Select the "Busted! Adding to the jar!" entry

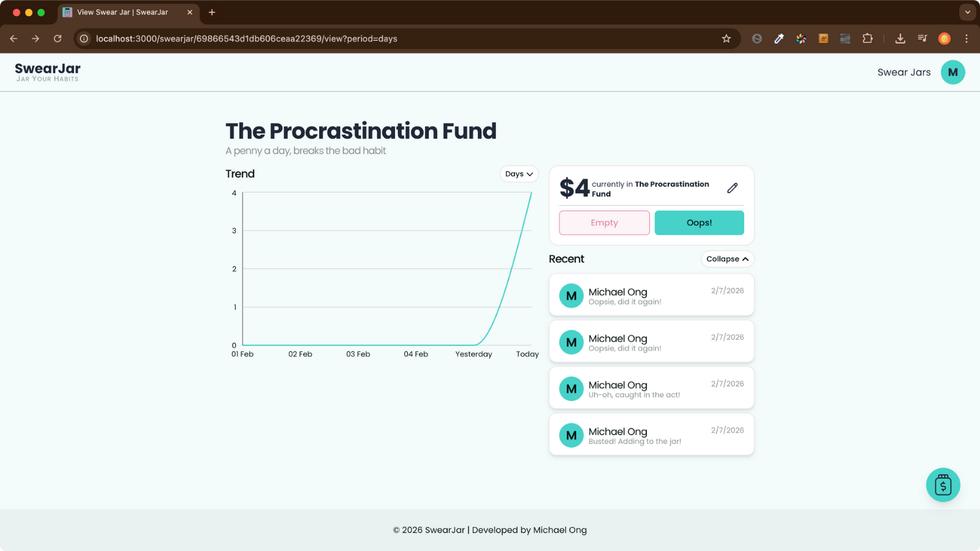651,435
